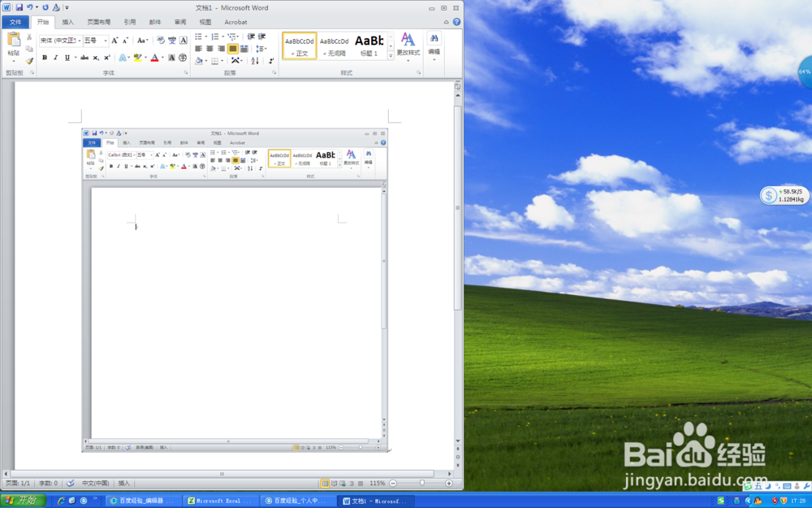Cut the selection with the scissors icon
Screen dimensions: 812x508
pyautogui.click(x=29, y=37)
